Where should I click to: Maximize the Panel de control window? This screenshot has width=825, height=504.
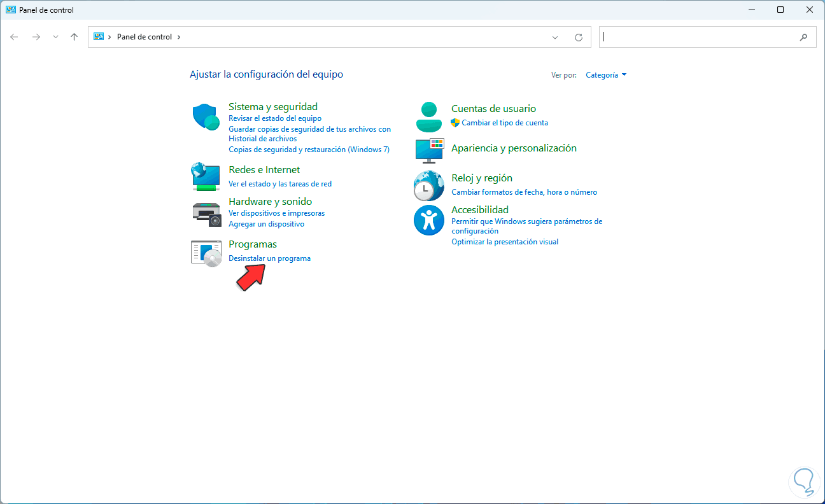[x=780, y=10]
